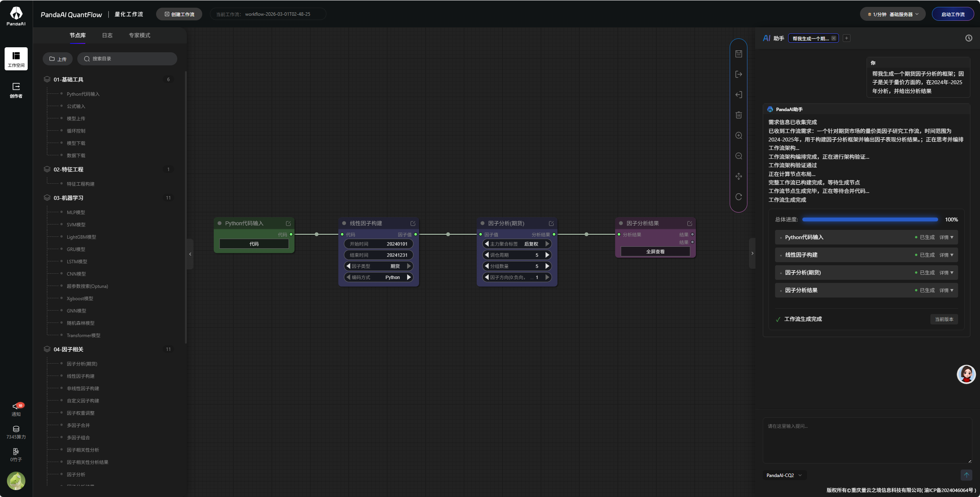Change 主力聚合标签 with its left arrow
Viewport: 980px width, 497px height.
pyautogui.click(x=487, y=244)
